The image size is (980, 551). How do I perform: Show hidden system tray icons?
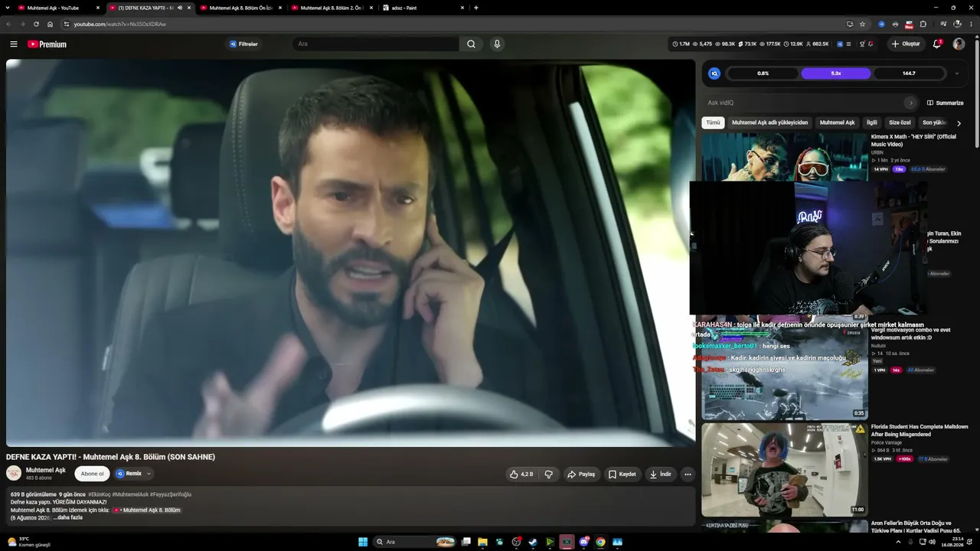898,542
